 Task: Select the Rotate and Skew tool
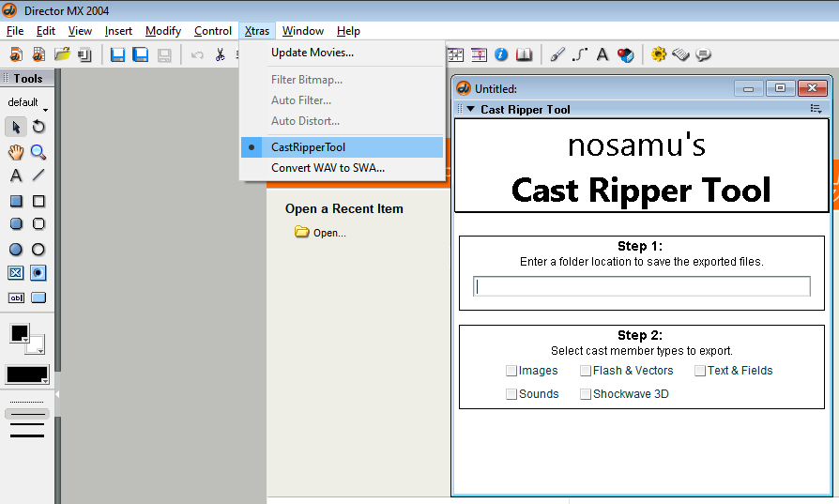38,127
